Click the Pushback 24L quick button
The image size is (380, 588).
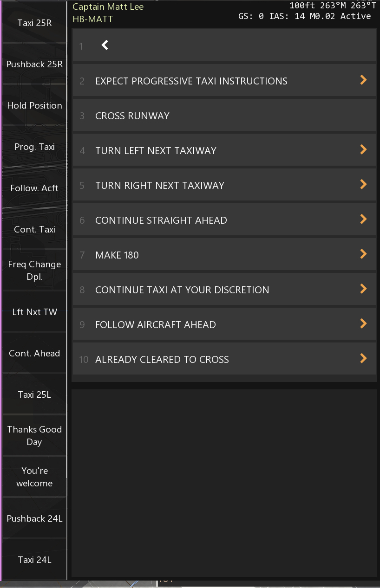tap(34, 518)
